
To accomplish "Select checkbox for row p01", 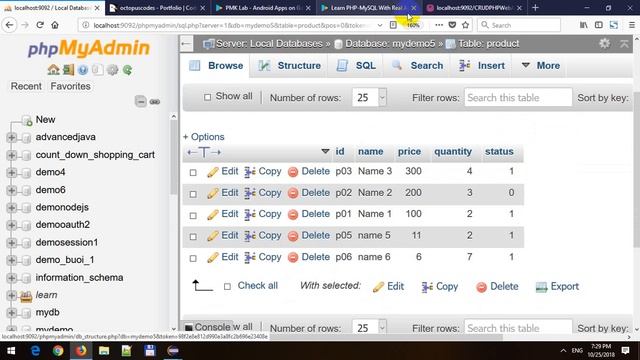I will [x=193, y=215].
